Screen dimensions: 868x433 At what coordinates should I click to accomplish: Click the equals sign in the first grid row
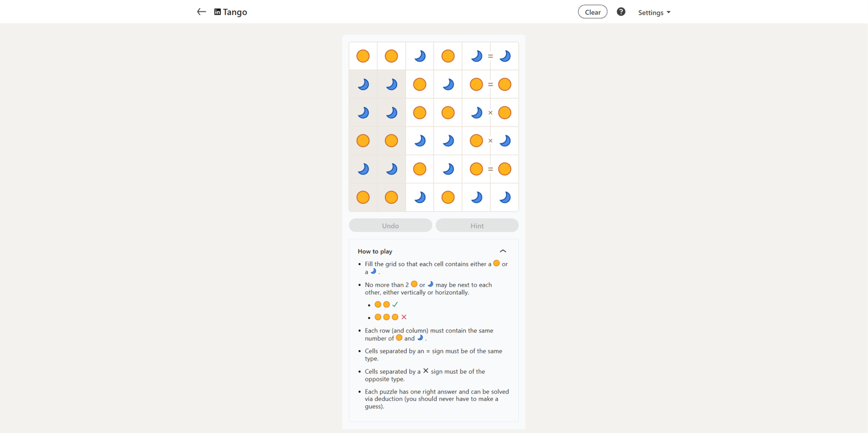tap(490, 56)
